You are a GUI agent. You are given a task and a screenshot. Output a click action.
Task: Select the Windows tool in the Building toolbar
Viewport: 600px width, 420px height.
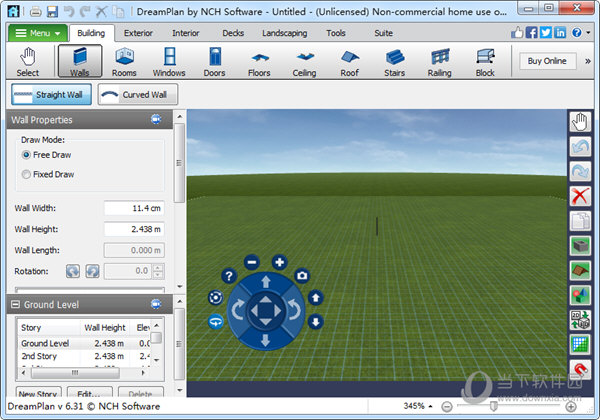(x=169, y=61)
